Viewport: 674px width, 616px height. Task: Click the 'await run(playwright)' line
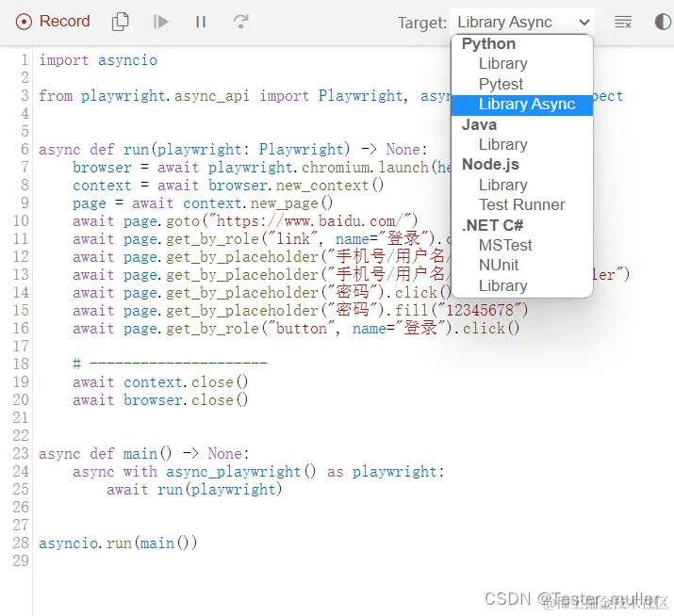point(194,490)
